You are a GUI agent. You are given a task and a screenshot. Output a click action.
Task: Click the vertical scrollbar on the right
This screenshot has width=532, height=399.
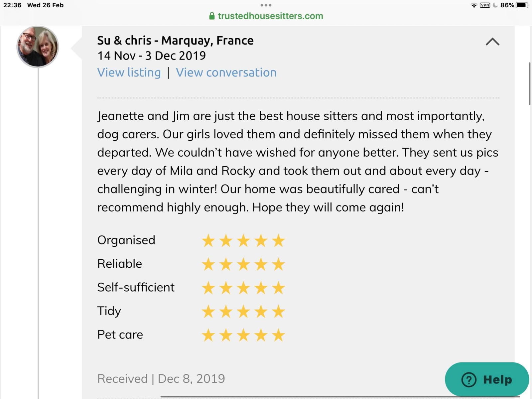[530, 84]
